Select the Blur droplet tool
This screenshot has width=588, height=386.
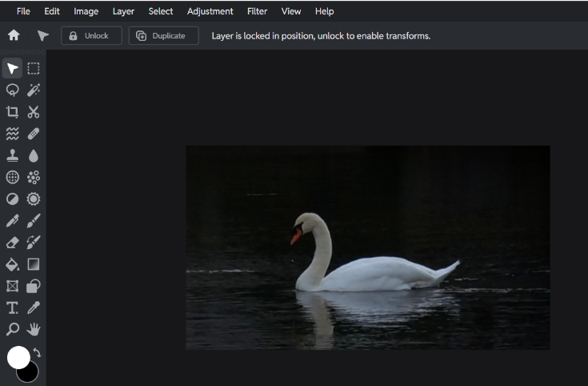coord(34,155)
